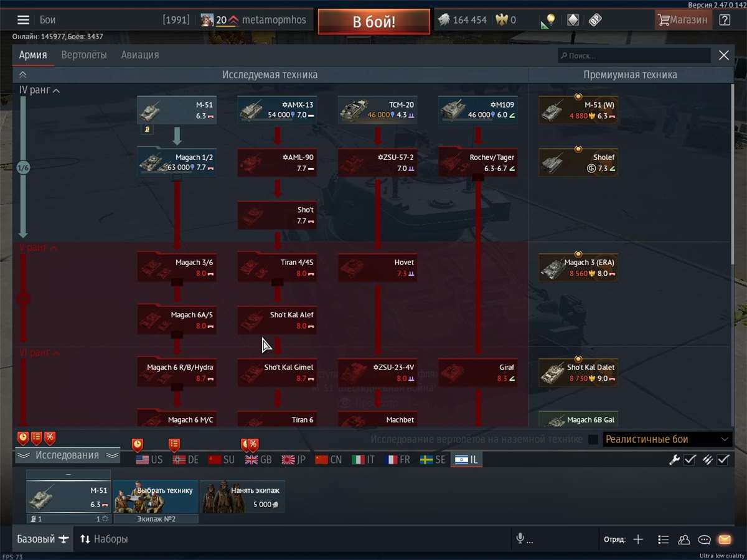747x560 pixels.
Task: Click the Golden Eagles currency icon
Action: [501, 20]
